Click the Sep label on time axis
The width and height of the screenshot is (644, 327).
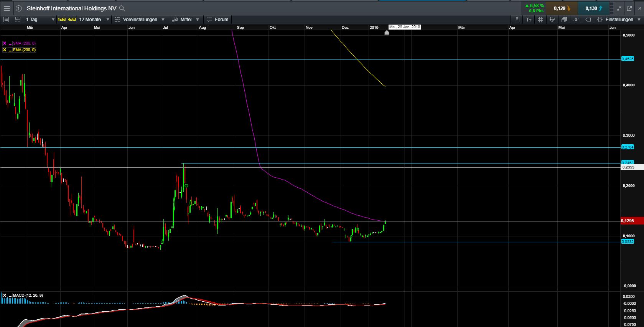coord(240,28)
